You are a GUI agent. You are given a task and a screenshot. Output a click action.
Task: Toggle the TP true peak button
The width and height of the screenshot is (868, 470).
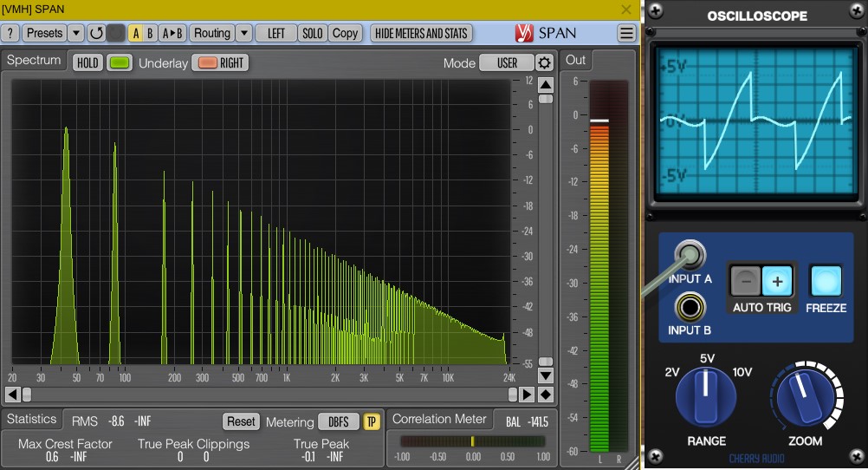coord(371,421)
